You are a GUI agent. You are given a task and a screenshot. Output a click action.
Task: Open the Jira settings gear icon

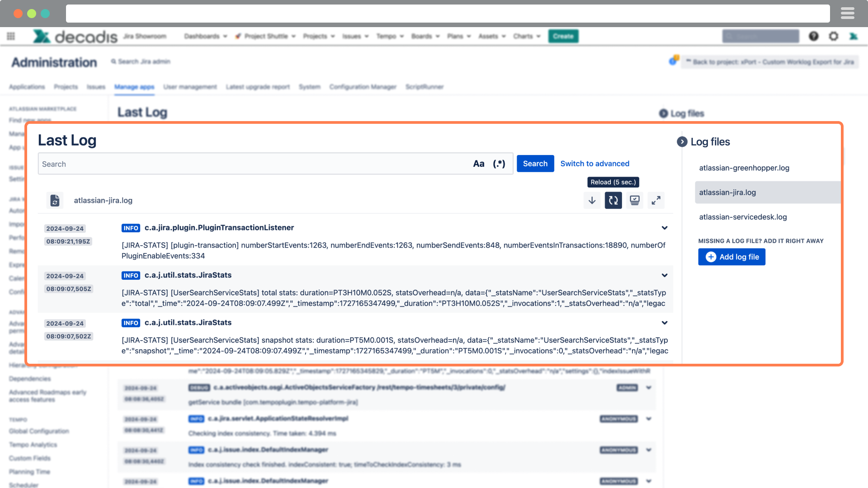tap(834, 36)
